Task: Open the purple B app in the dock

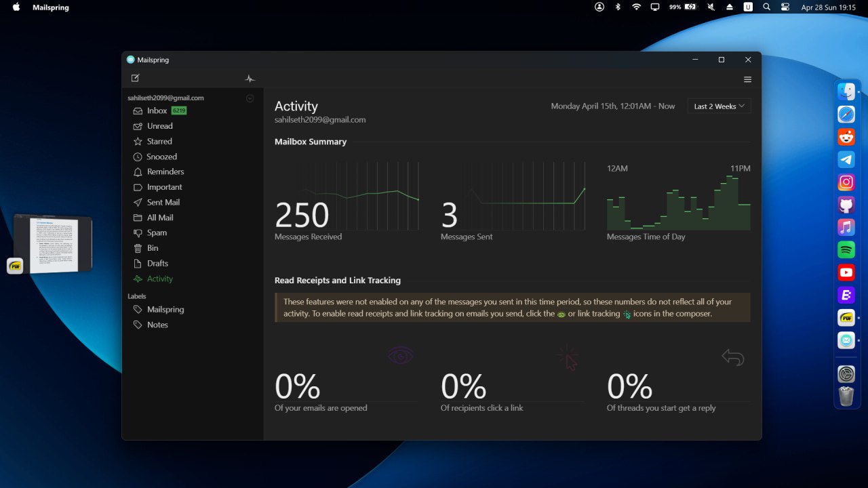Action: (846, 295)
